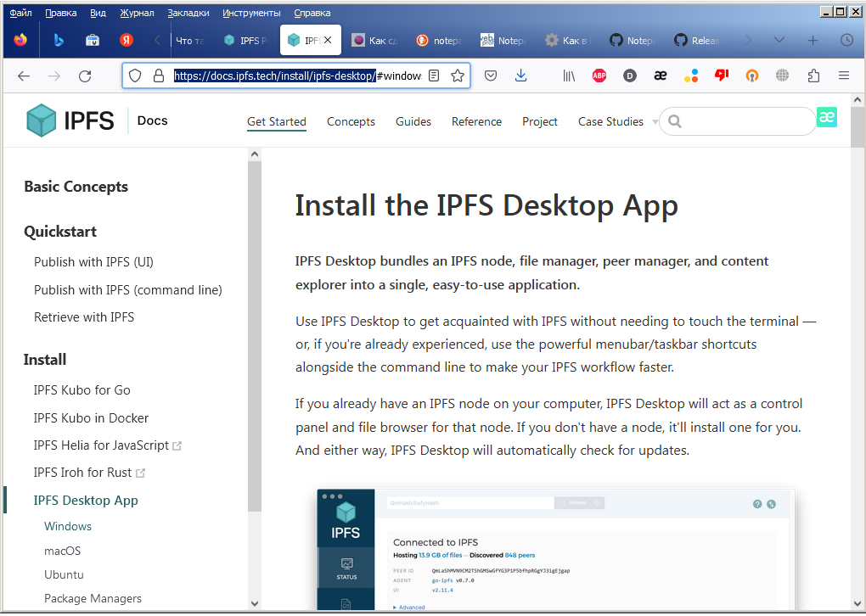Viewport: 866px width, 616px height.
Task: Open the Закладки menu
Action: 188,13
